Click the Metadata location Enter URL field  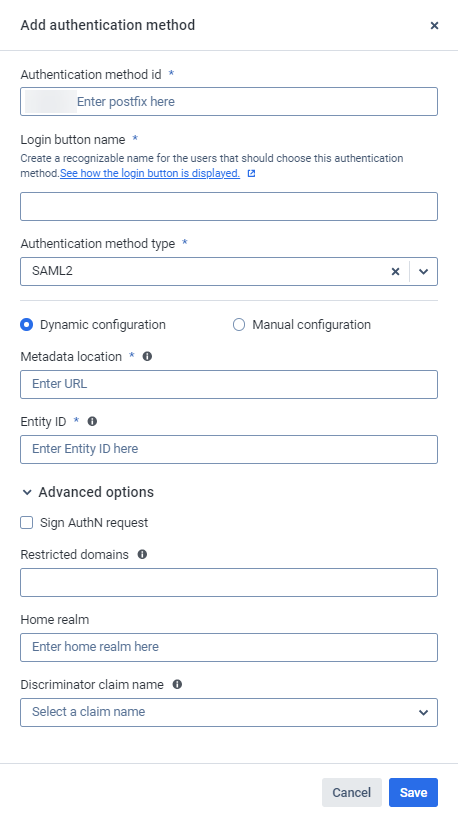[229, 384]
